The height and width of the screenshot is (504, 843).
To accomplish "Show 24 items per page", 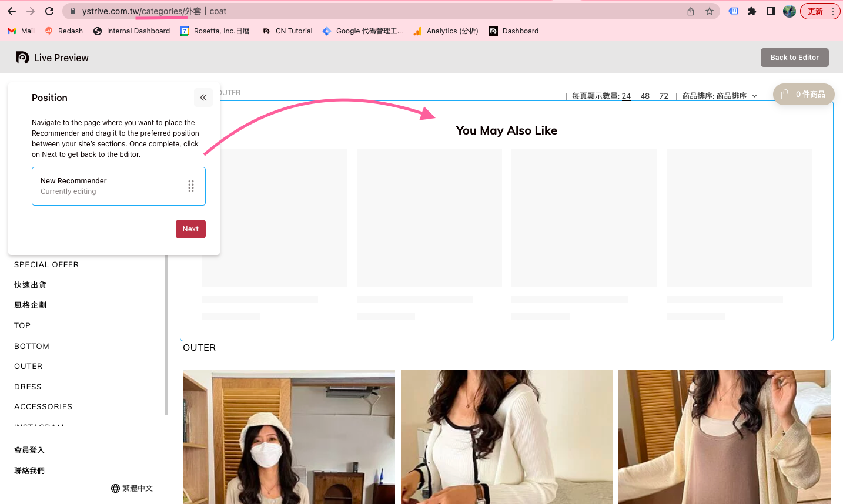I will [x=626, y=96].
